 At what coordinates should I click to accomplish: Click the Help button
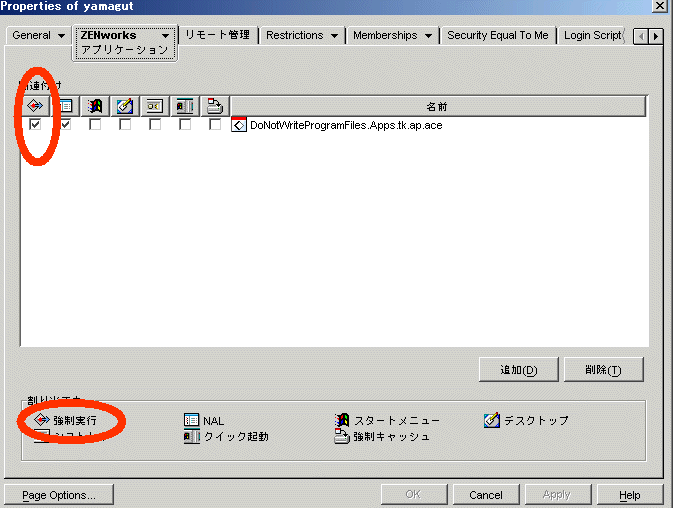(630, 495)
